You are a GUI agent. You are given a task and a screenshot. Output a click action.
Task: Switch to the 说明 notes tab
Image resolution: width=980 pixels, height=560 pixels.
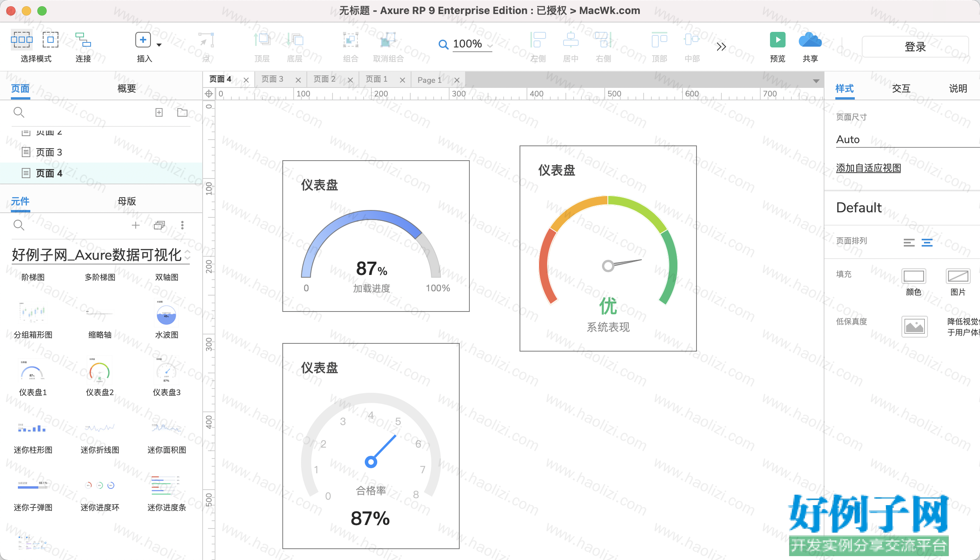958,89
